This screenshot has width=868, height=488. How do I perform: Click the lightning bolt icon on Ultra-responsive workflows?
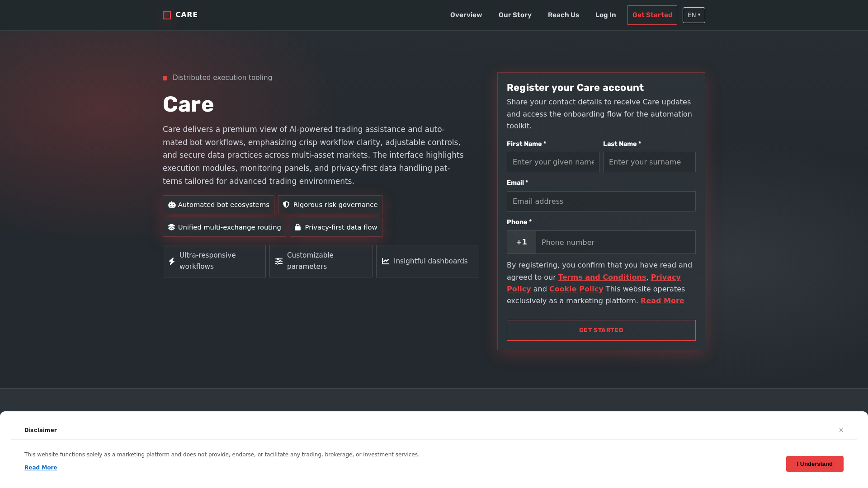click(172, 261)
